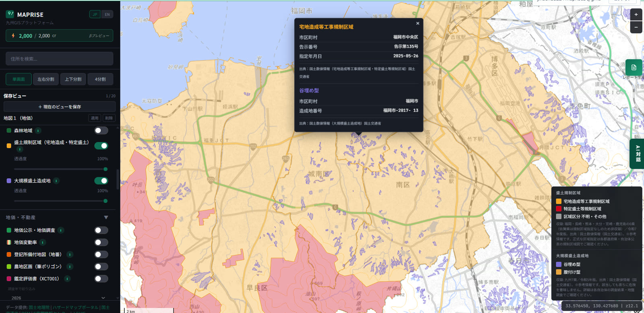Click popup heading 宅地造成等工事規制区域

[326, 27]
